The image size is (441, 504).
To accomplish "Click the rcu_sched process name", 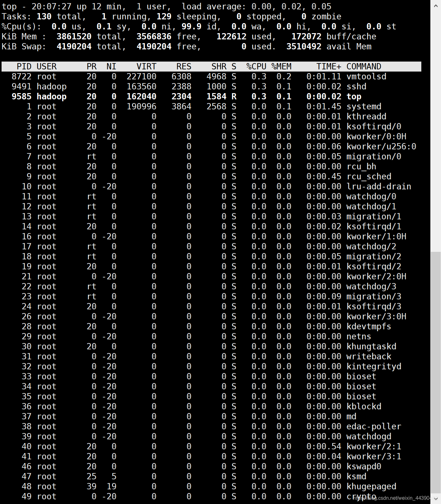I will 369,177.
